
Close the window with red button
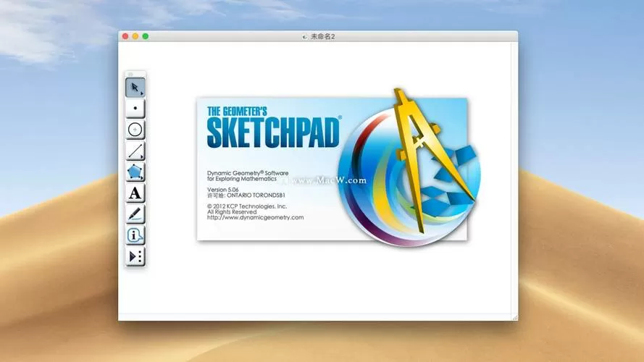click(x=125, y=36)
